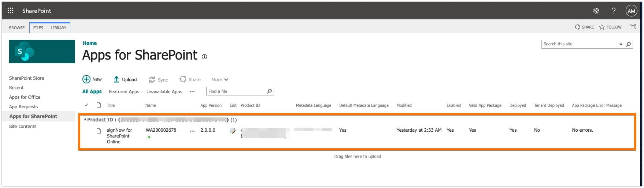Sort by Modified column header
Image resolution: width=644 pixels, height=188 pixels.
click(404, 105)
